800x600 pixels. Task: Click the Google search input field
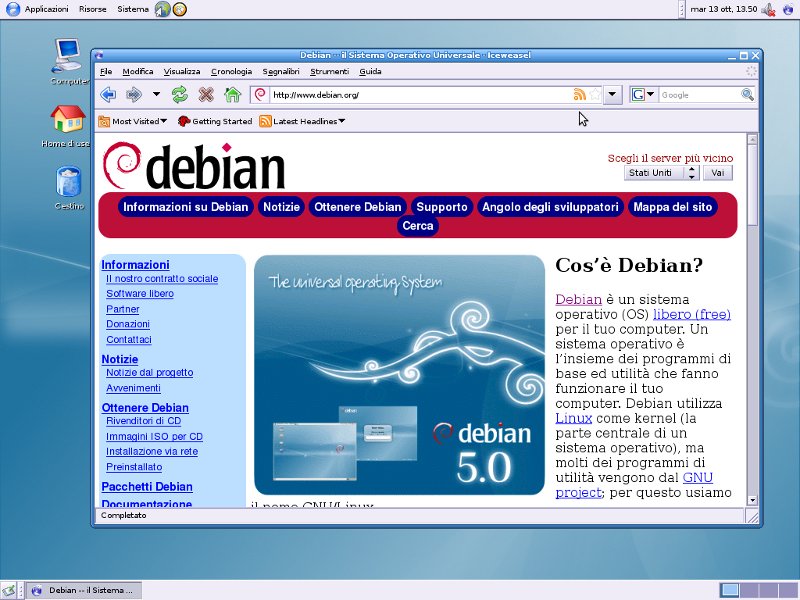click(x=699, y=95)
